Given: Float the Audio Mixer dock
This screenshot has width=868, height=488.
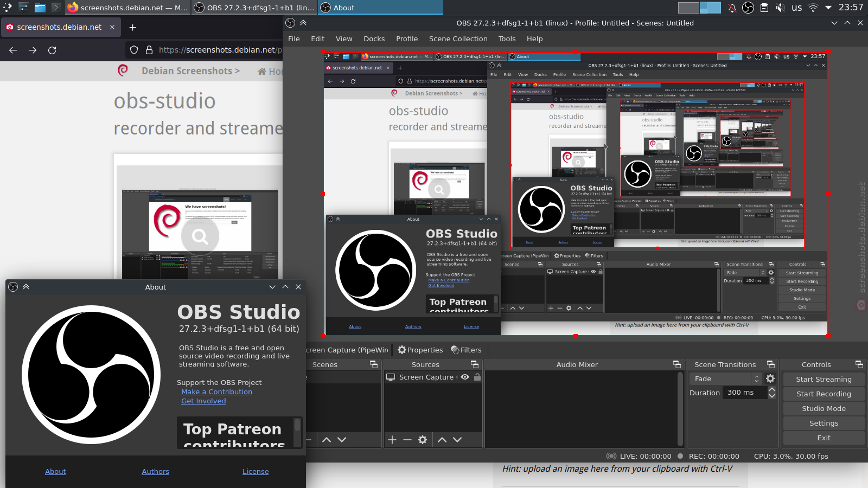Looking at the screenshot, I should point(676,364).
